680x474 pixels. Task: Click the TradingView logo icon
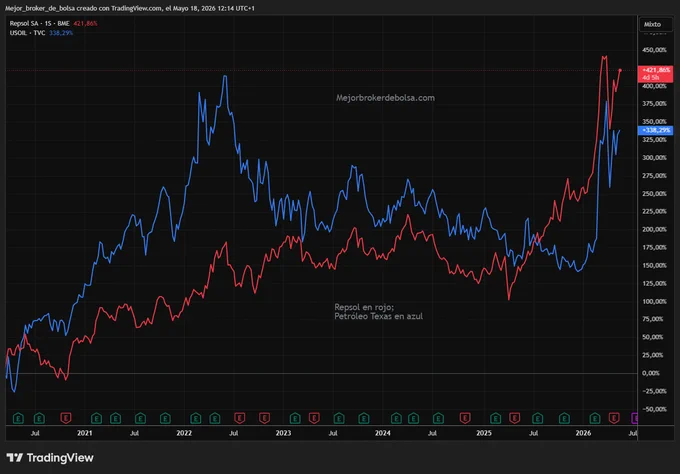14,458
